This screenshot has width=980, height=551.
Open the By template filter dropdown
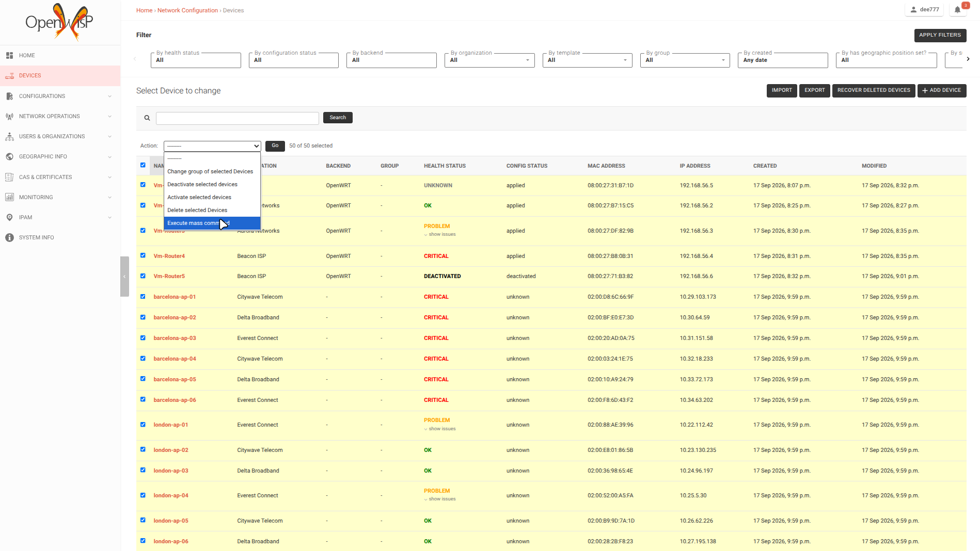coord(587,60)
